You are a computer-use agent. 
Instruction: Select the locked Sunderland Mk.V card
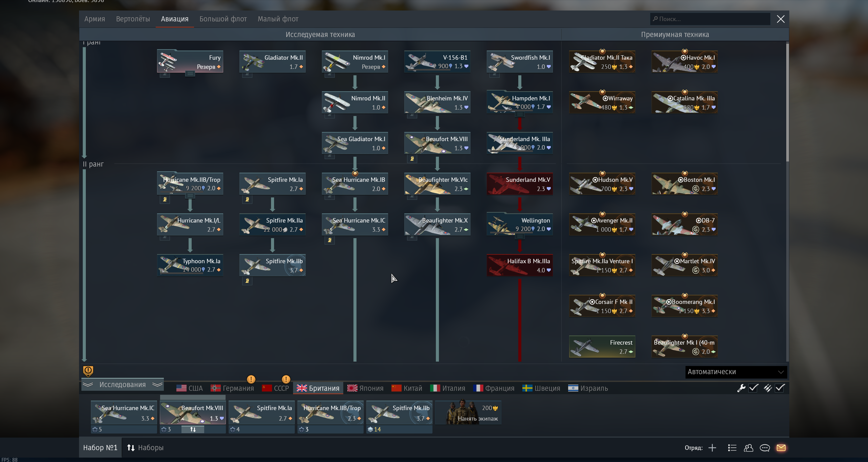pos(520,184)
